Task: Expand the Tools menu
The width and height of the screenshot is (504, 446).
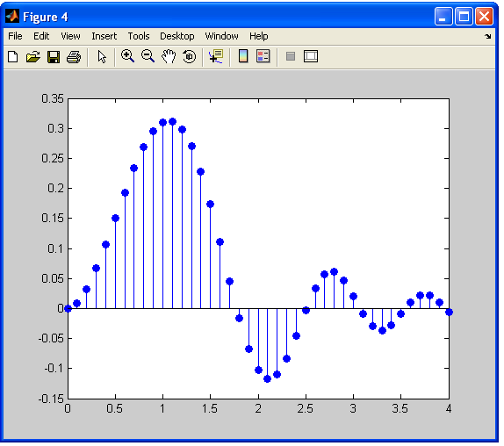Action: [139, 36]
